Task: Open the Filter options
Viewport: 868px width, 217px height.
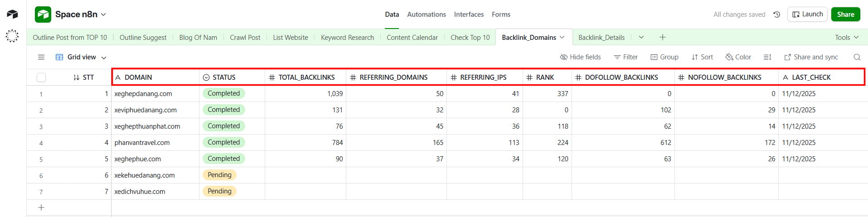Action: point(626,57)
